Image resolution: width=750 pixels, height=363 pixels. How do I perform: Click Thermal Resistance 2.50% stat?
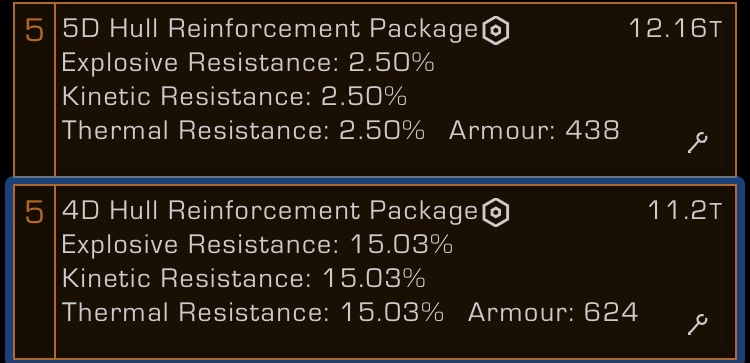point(243,130)
